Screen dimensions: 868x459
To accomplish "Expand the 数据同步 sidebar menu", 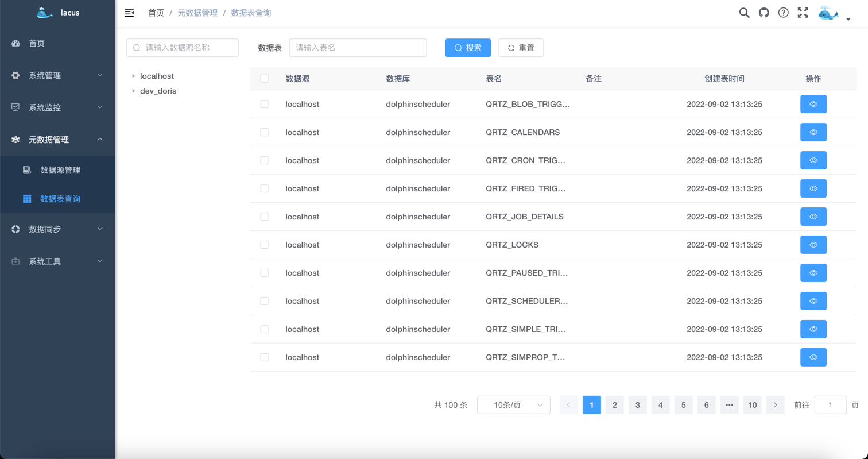I will click(57, 229).
